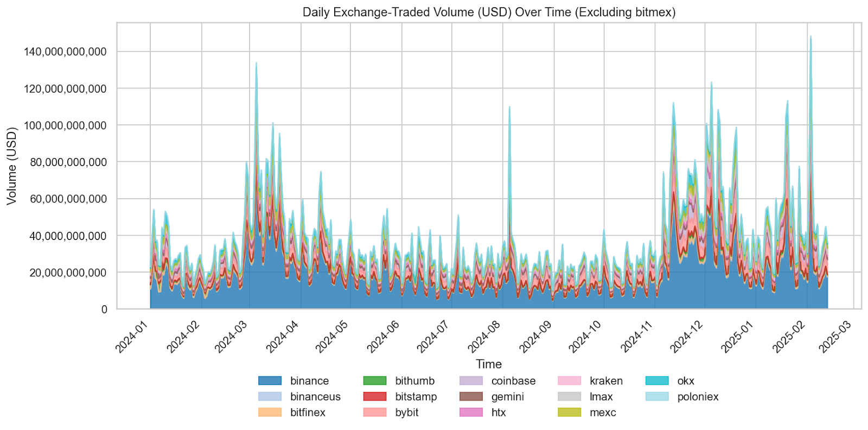
Task: Click the 2024-01 x-axis tick label
Action: (132, 337)
